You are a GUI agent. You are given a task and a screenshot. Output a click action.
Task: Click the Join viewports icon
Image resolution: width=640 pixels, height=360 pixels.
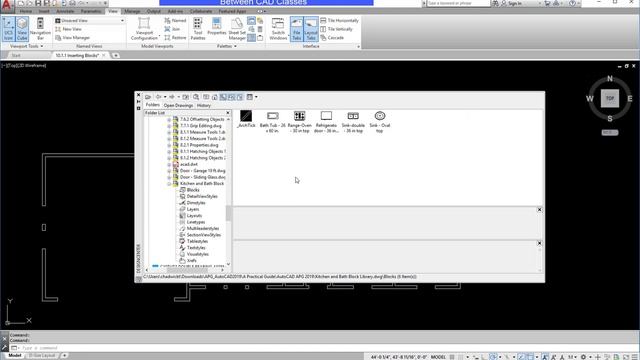172,29
